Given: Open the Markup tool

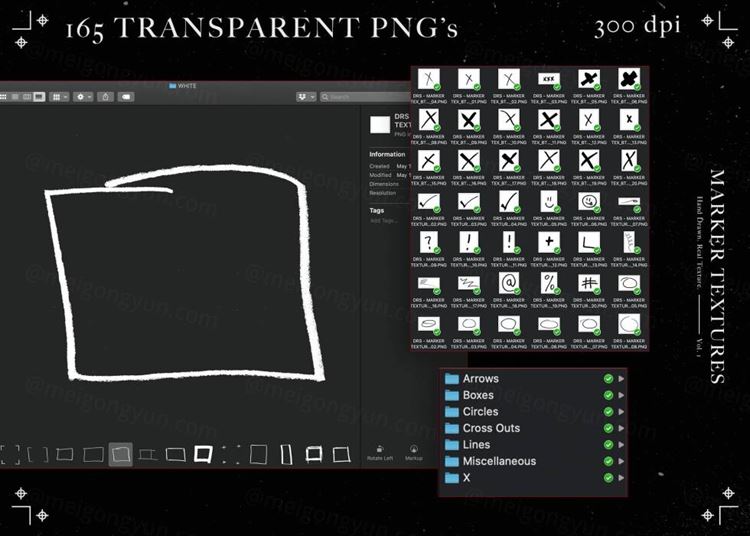Looking at the screenshot, I should coord(414,452).
